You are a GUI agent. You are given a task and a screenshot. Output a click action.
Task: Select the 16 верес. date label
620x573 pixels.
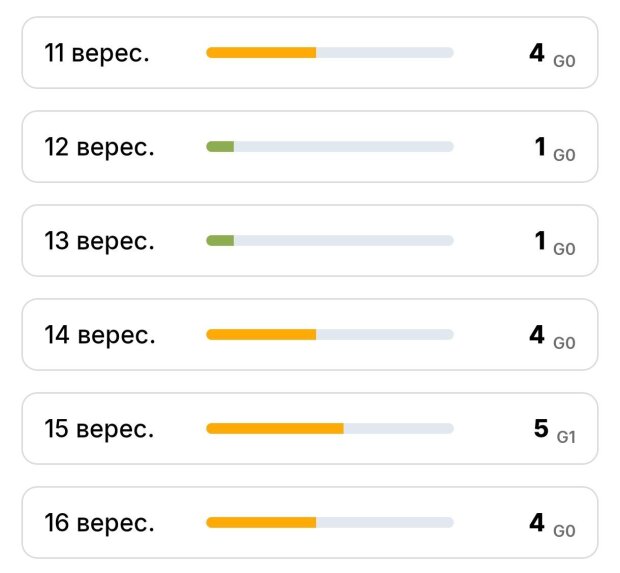pyautogui.click(x=99, y=523)
